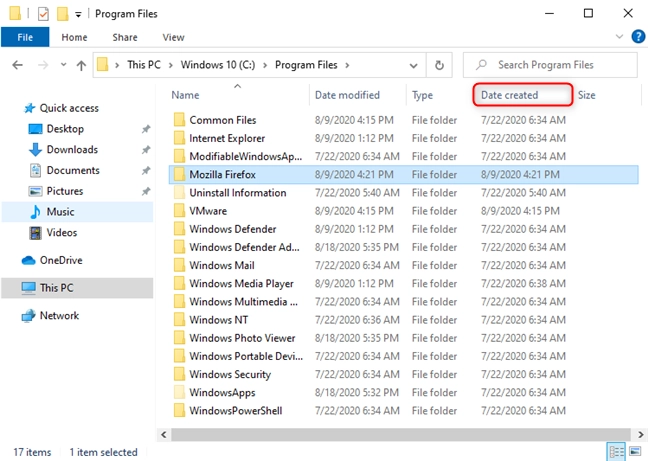Click the pin icon next to Documents
This screenshot has height=461, width=648.
point(146,171)
